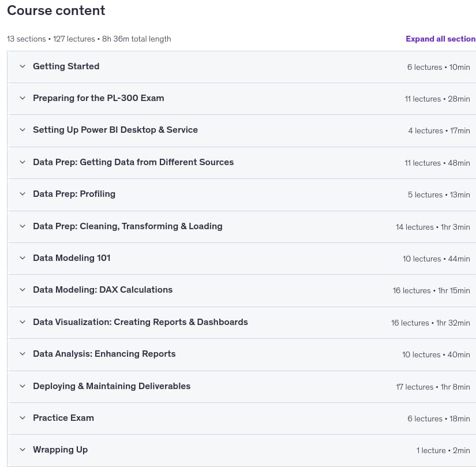Expand Cleaning, Transforming & Loading chevron
This screenshot has height=467, width=476.
23,226
